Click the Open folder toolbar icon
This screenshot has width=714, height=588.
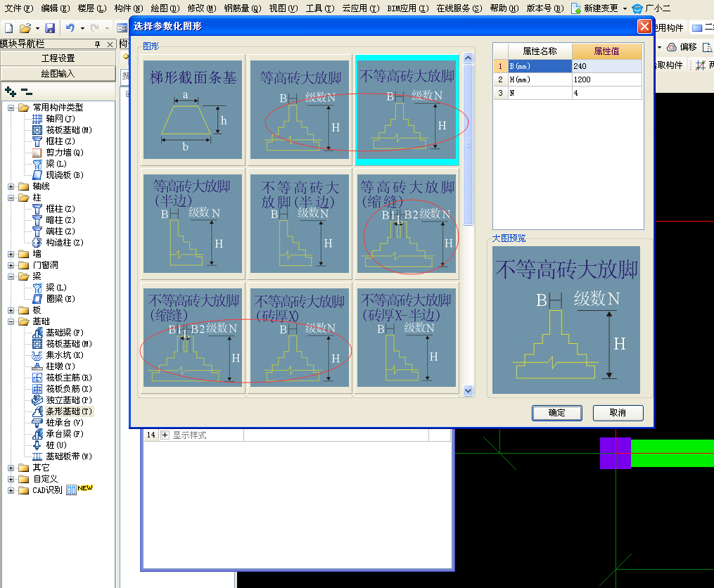25,28
